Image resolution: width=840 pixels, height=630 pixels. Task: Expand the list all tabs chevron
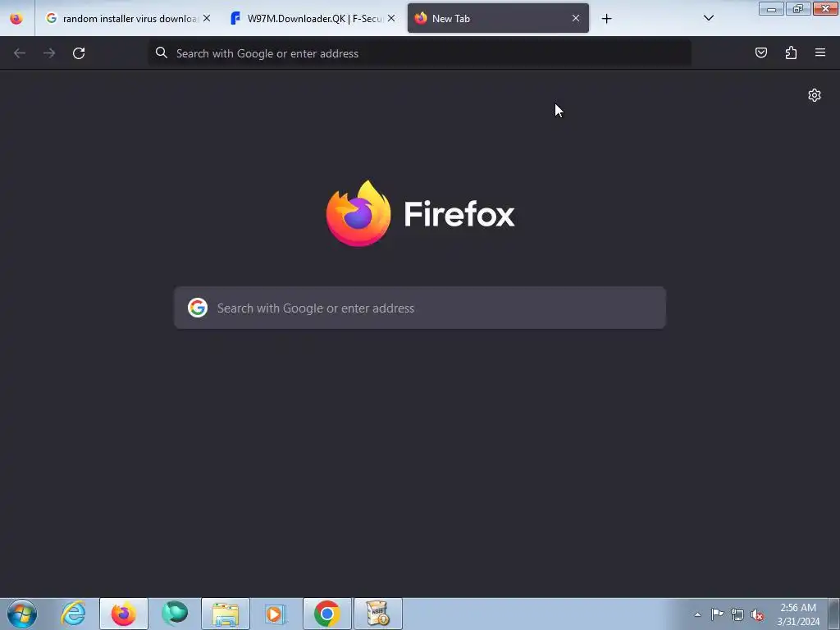pyautogui.click(x=708, y=18)
